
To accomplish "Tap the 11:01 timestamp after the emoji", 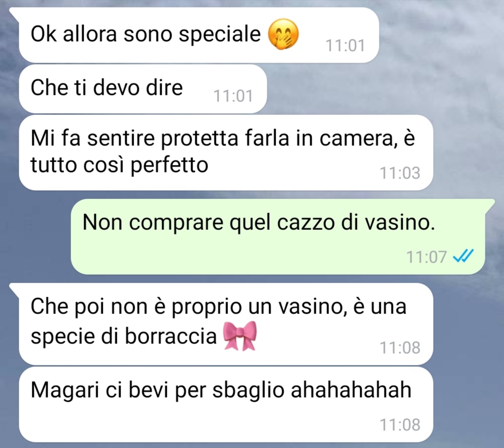I will (345, 45).
